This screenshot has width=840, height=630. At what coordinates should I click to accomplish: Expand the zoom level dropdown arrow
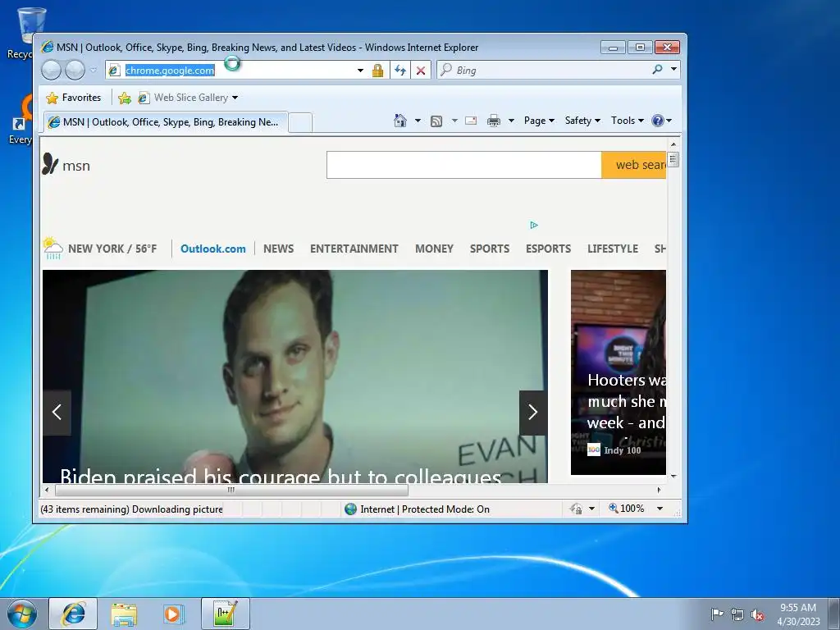660,509
